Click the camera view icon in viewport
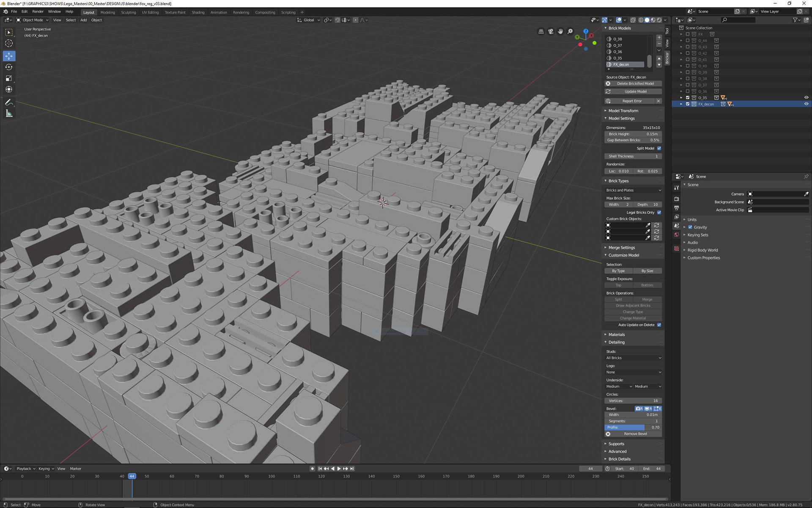812x508 pixels. (x=551, y=31)
